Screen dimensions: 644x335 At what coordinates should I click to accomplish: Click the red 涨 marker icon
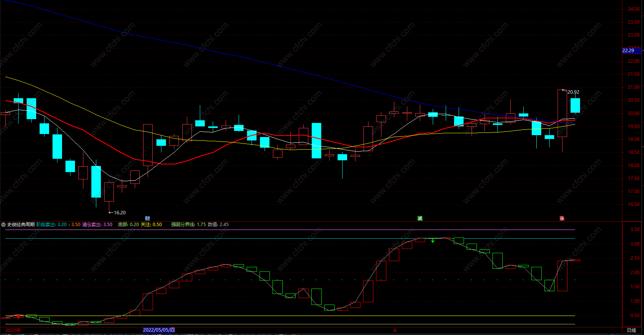[562, 219]
